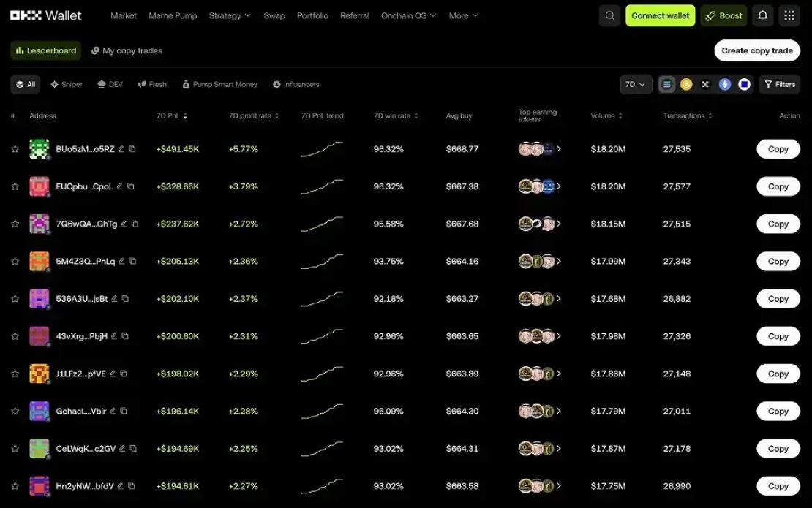The width and height of the screenshot is (812, 508).
Task: Open avatar of 536A3U...jsBt trader
Action: point(40,298)
